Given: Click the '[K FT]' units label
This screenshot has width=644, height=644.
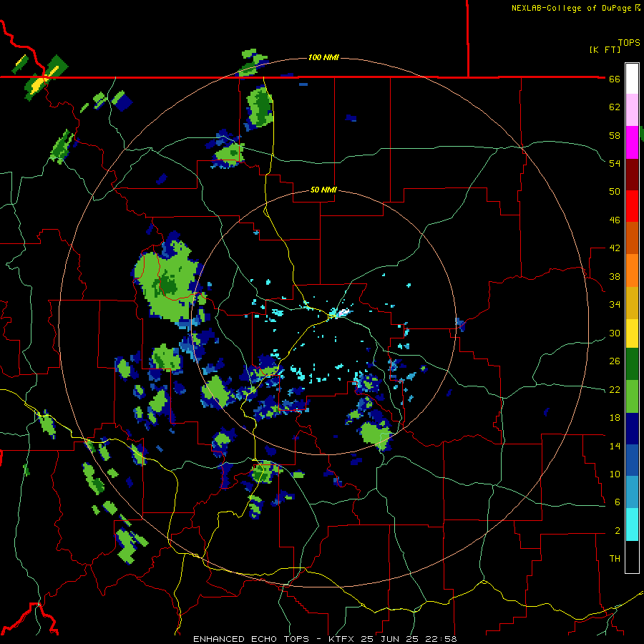Looking at the screenshot, I should [605, 49].
